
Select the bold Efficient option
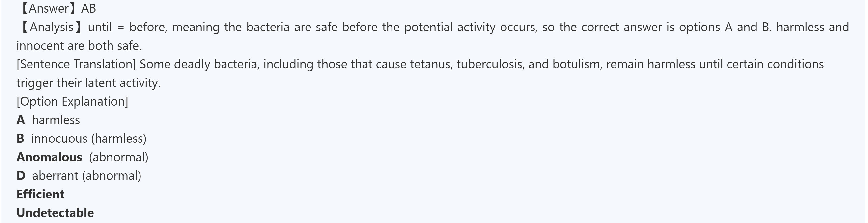pyautogui.click(x=40, y=194)
